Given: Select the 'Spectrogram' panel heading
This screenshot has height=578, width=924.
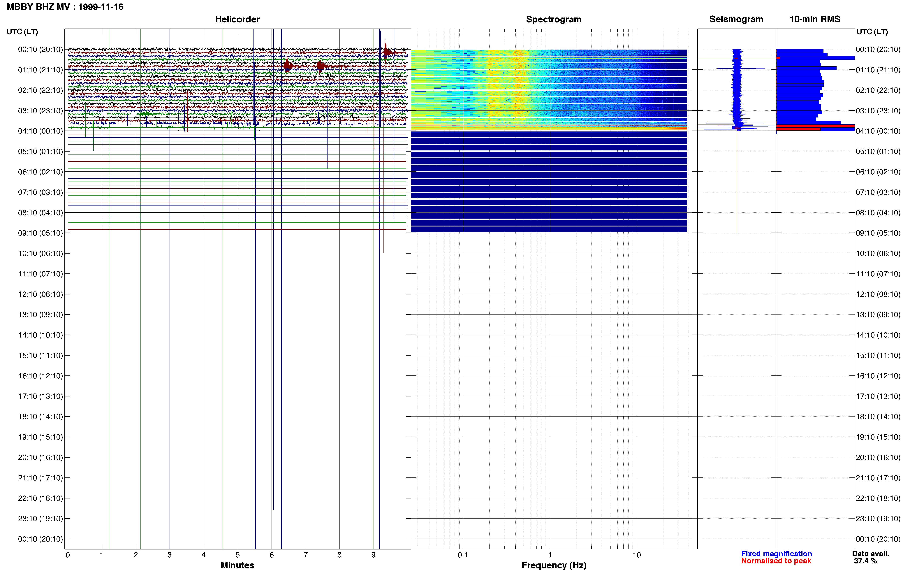Looking at the screenshot, I should coord(554,20).
